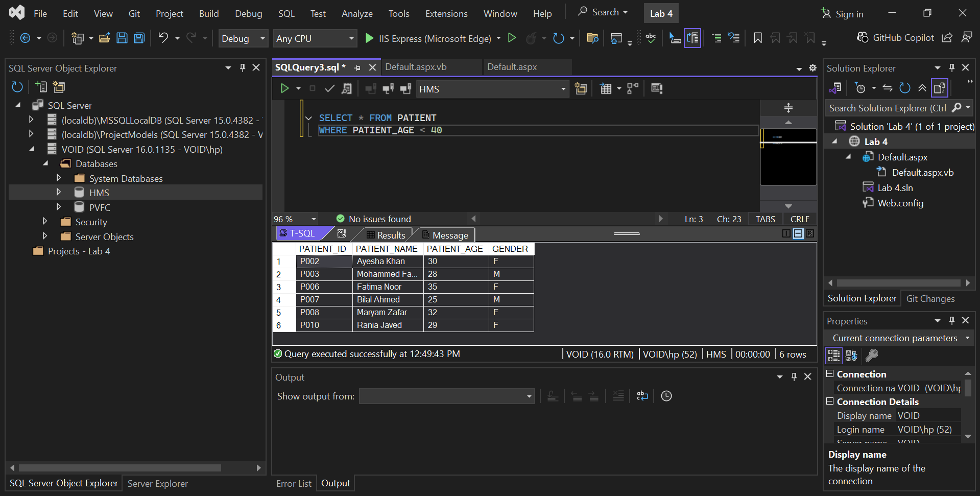Click the gear settings icon on tab strip
This screenshot has height=496, width=980.
(x=812, y=68)
